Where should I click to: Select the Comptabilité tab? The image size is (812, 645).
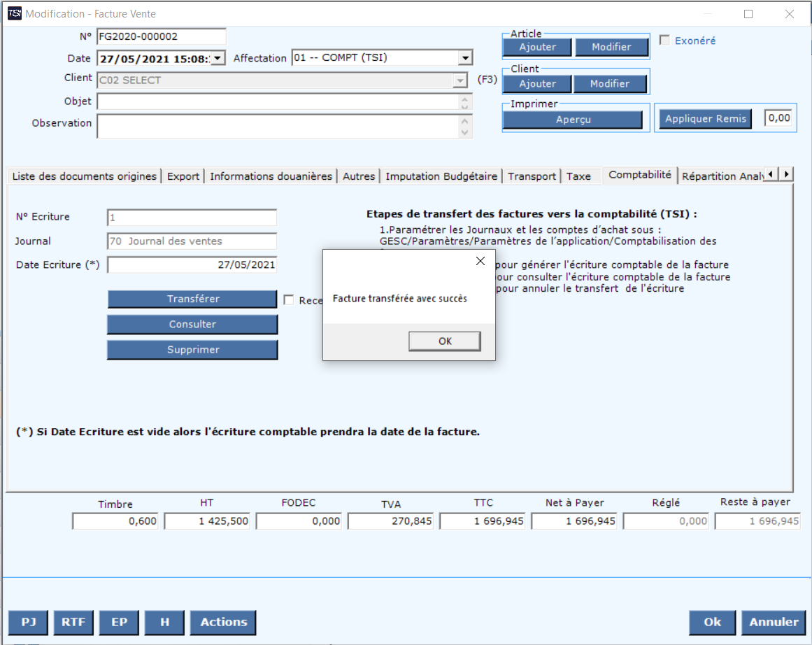coord(639,175)
